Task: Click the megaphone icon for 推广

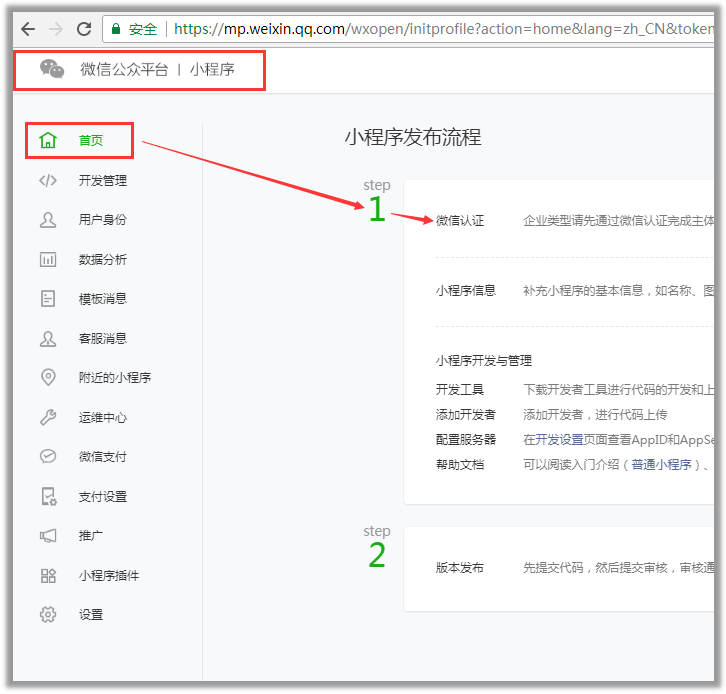Action: pyautogui.click(x=48, y=536)
